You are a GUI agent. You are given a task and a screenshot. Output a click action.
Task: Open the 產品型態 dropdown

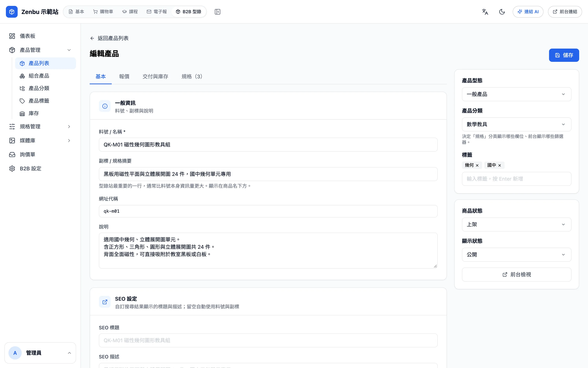coord(516,94)
